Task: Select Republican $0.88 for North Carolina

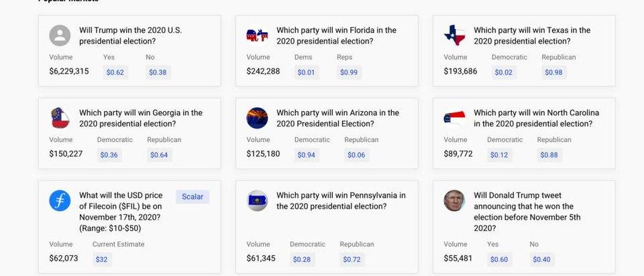Action: (549, 155)
